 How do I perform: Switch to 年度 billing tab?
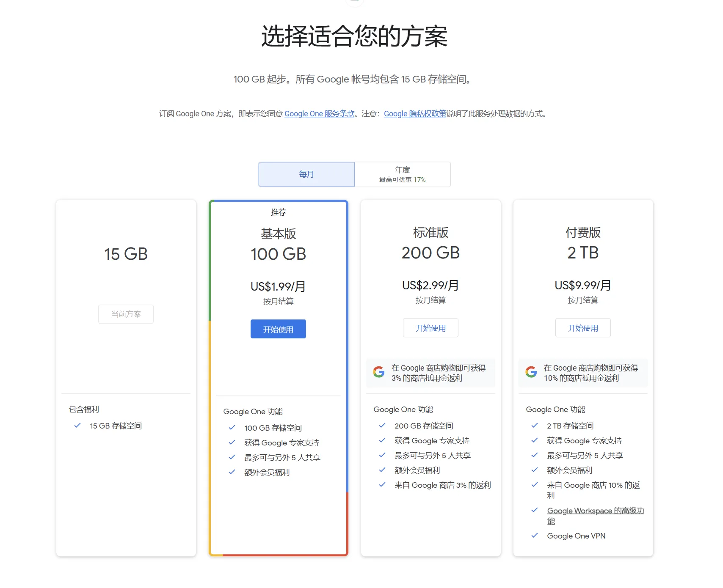(403, 174)
